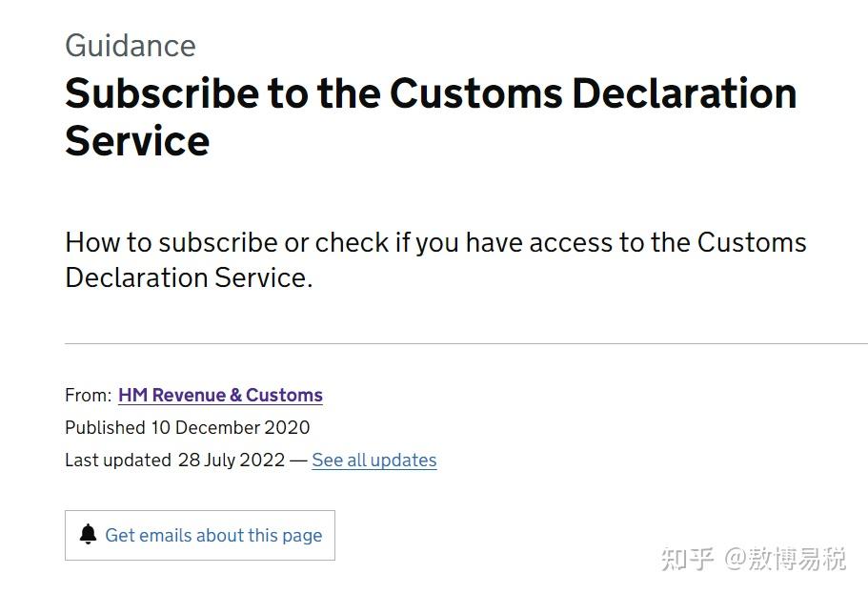
Task: Click the word Published in the metadata
Action: 105,427
